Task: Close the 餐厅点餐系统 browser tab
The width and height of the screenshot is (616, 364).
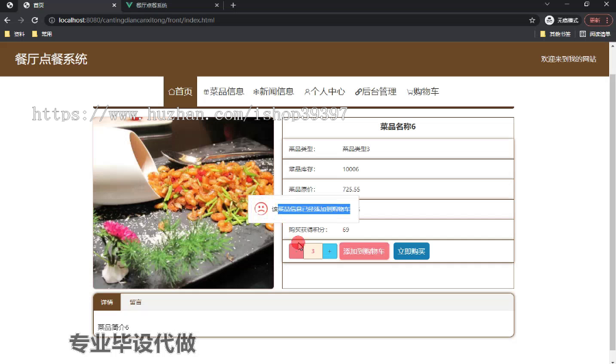Action: click(217, 5)
